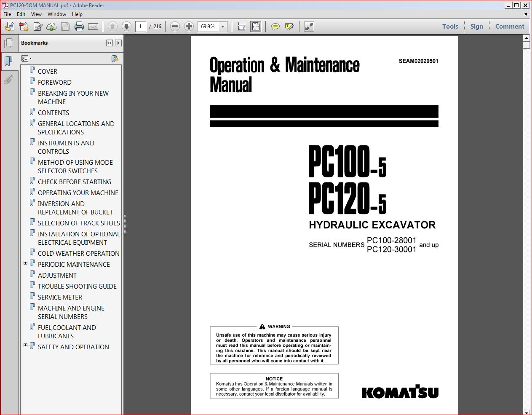The width and height of the screenshot is (532, 415).
Task: Click the email envelope icon
Action: coord(93,27)
